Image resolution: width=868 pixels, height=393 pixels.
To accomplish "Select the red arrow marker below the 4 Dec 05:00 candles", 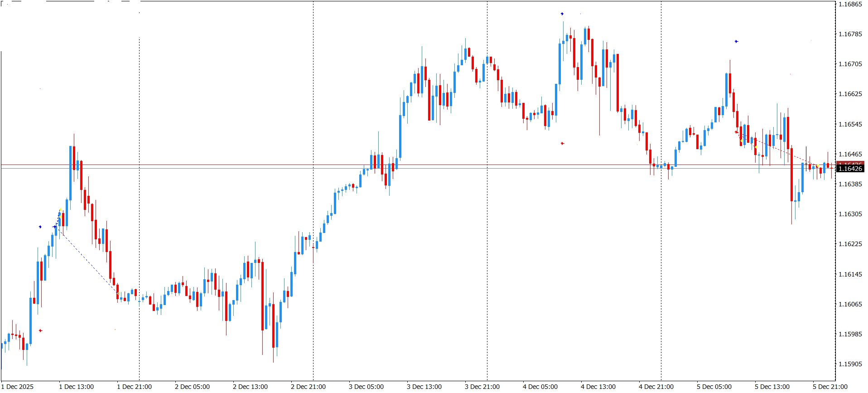I will (562, 144).
